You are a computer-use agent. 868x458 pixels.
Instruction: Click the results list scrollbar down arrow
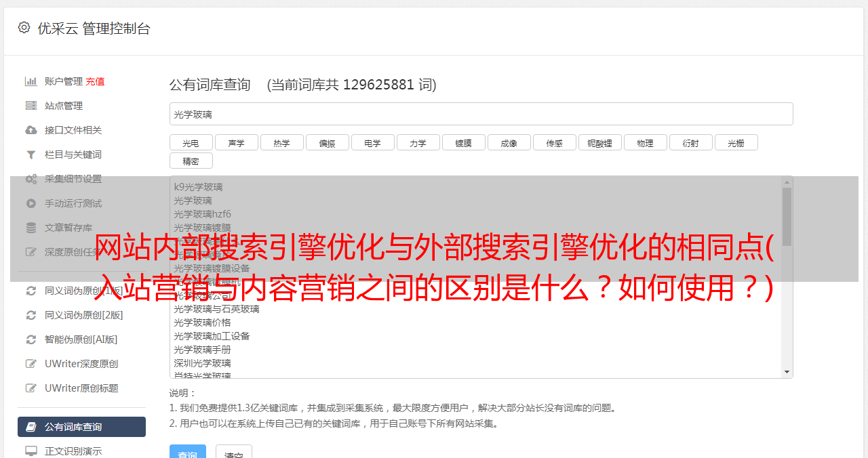pyautogui.click(x=787, y=372)
